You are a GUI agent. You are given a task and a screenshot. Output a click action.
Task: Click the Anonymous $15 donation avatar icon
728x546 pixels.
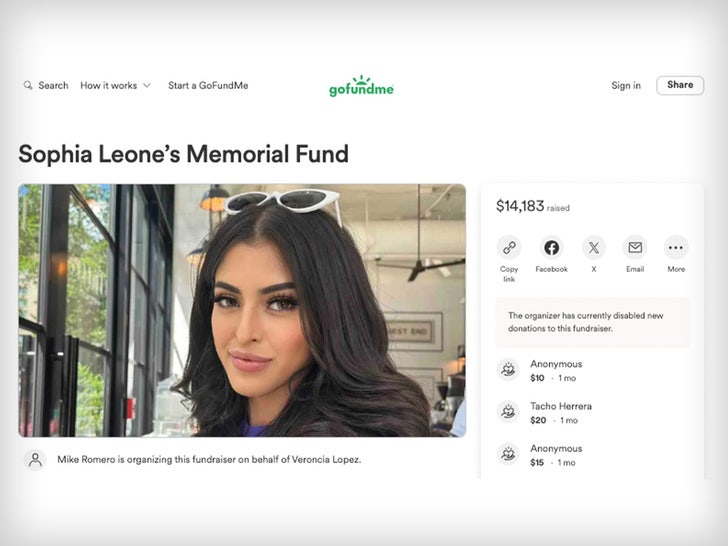508,454
